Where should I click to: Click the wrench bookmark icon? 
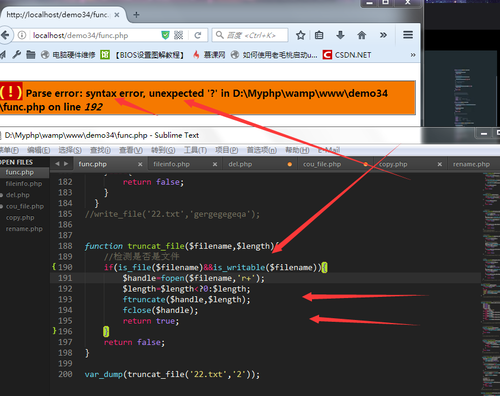click(x=17, y=54)
